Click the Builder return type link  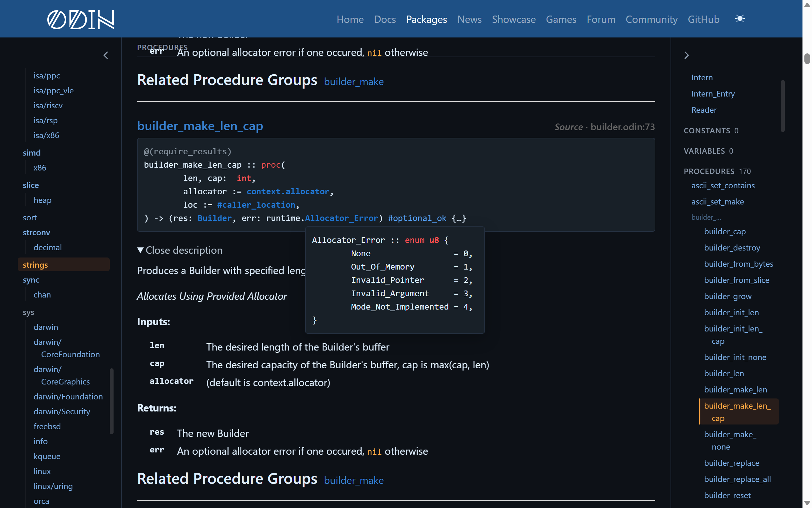(x=214, y=218)
